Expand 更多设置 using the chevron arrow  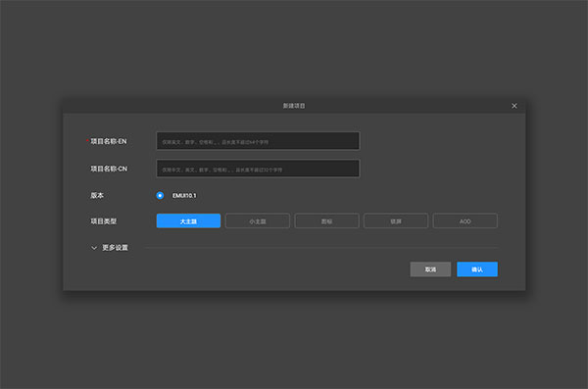coord(94,248)
